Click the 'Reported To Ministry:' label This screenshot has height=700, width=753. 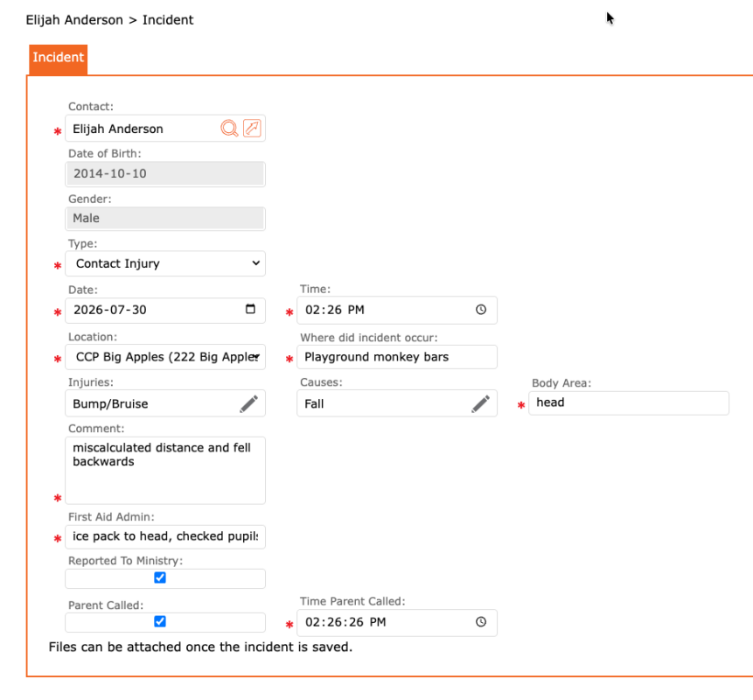tap(125, 561)
